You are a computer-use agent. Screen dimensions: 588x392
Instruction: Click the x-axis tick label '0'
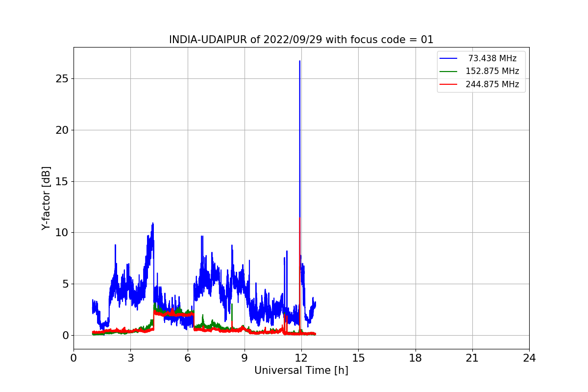click(x=73, y=358)
